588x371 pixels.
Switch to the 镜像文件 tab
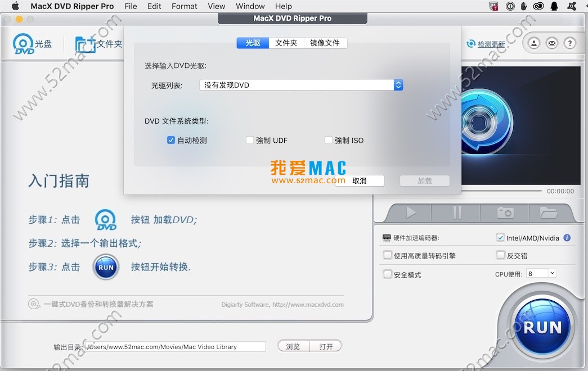325,43
